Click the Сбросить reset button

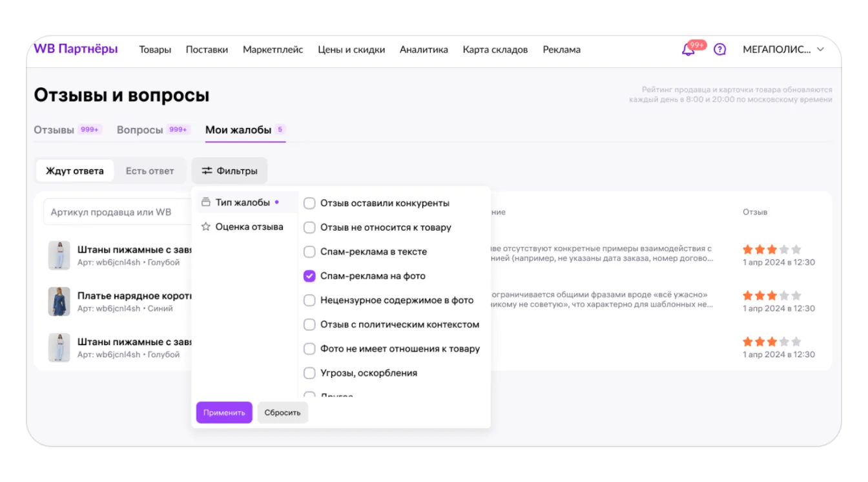click(282, 413)
